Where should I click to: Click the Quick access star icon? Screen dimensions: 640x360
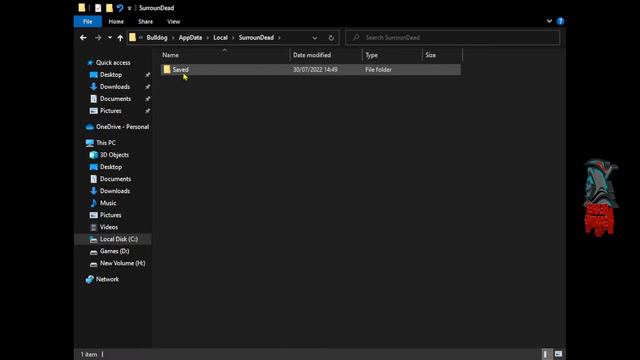[90, 63]
